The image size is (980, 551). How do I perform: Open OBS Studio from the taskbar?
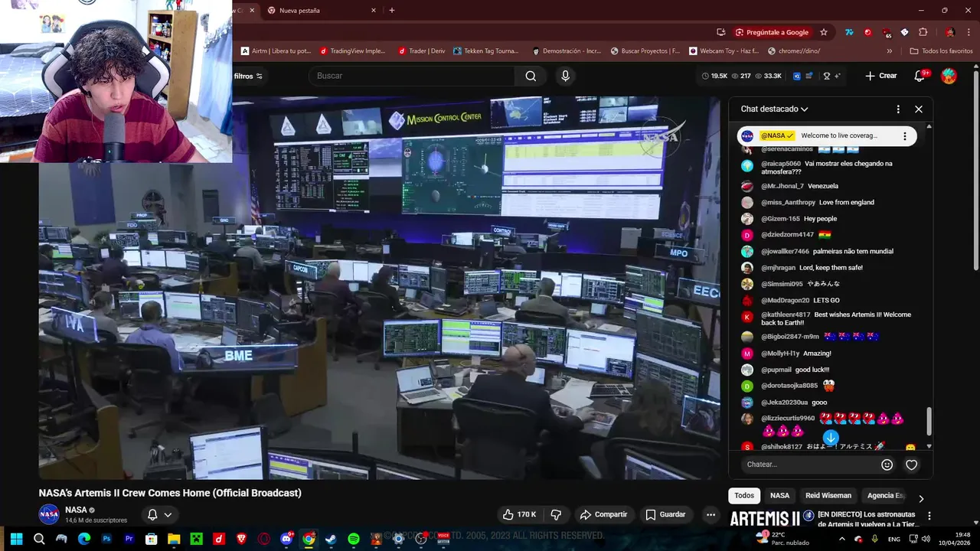[x=421, y=539]
